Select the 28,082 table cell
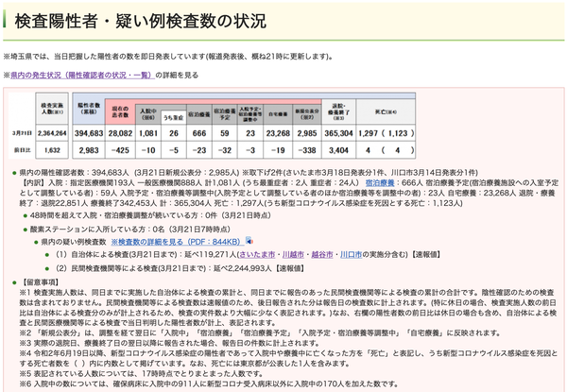 coord(120,133)
